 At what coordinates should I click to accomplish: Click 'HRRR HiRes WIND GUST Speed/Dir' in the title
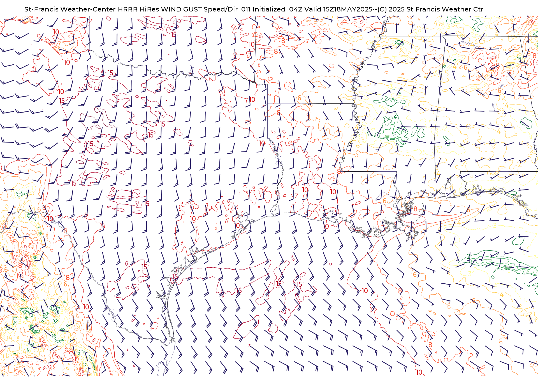[x=178, y=9]
